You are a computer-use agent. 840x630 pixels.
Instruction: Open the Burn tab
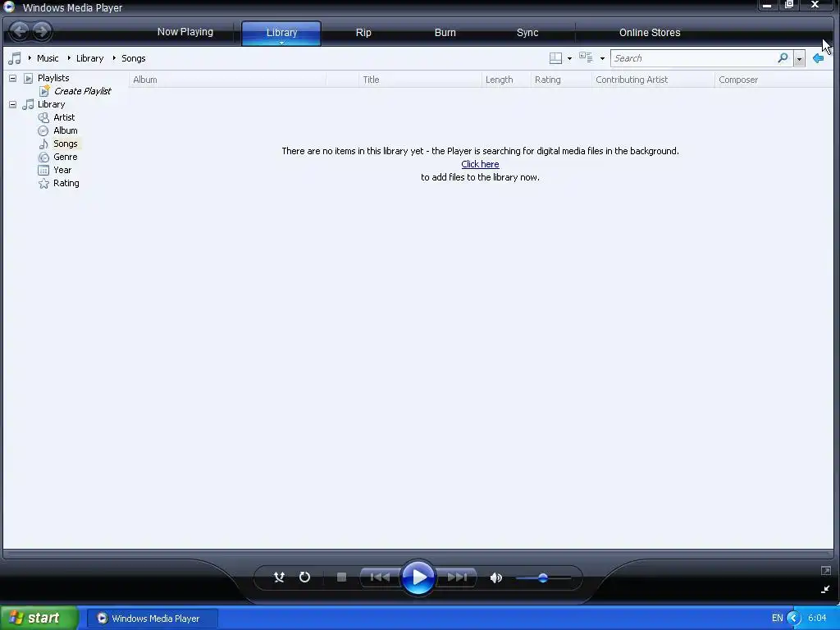tap(445, 33)
